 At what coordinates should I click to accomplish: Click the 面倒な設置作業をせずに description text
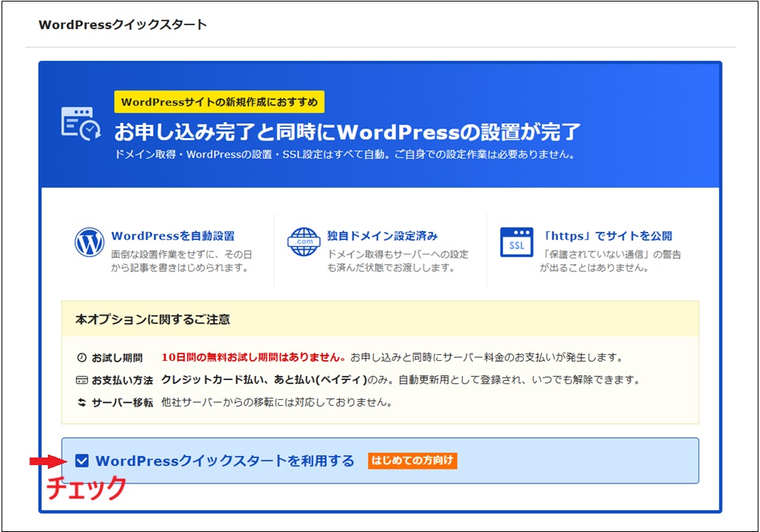pyautogui.click(x=182, y=261)
